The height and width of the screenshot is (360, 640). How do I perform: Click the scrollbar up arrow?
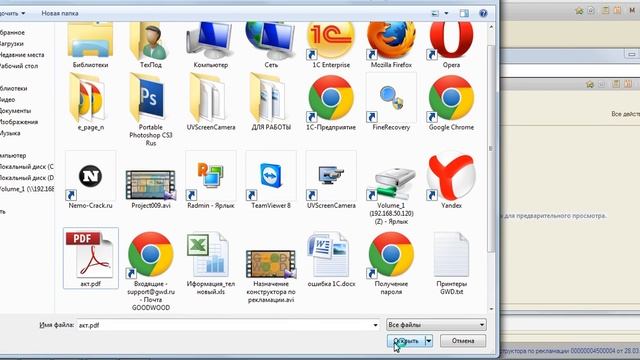point(491,27)
